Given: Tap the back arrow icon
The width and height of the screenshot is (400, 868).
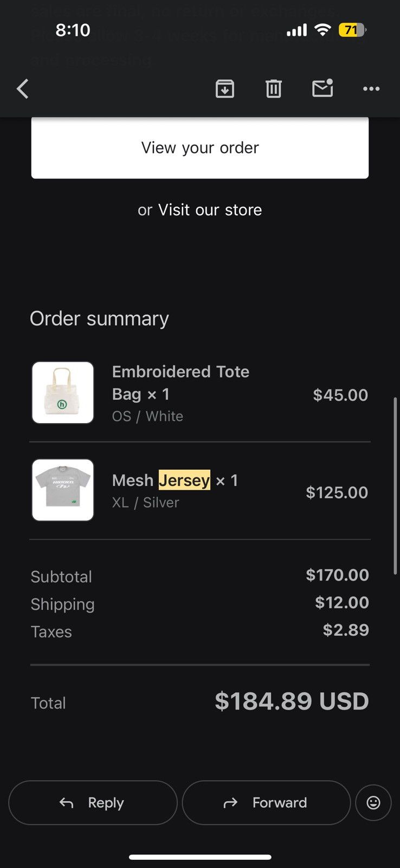Looking at the screenshot, I should 23,89.
